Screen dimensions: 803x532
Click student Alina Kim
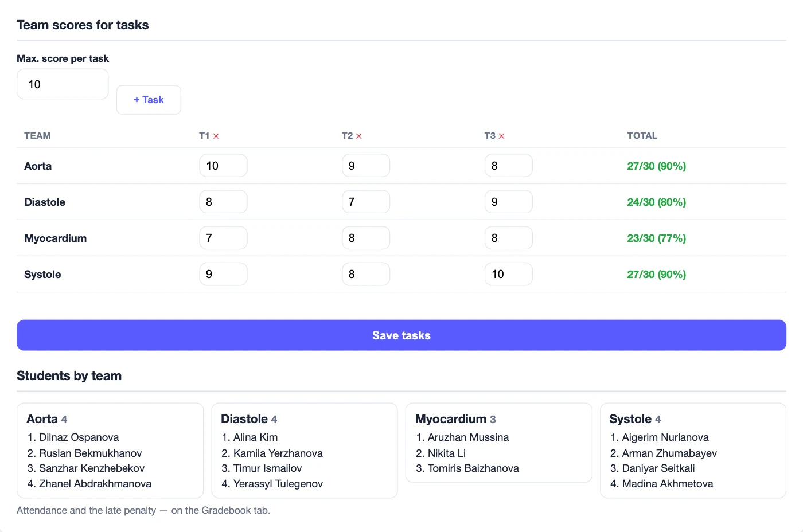pos(255,437)
